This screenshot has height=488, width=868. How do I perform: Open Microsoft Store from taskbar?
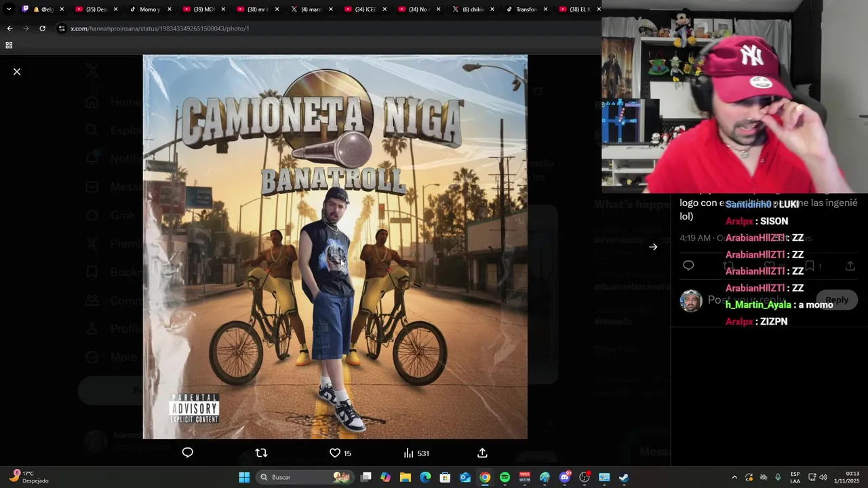click(x=445, y=477)
